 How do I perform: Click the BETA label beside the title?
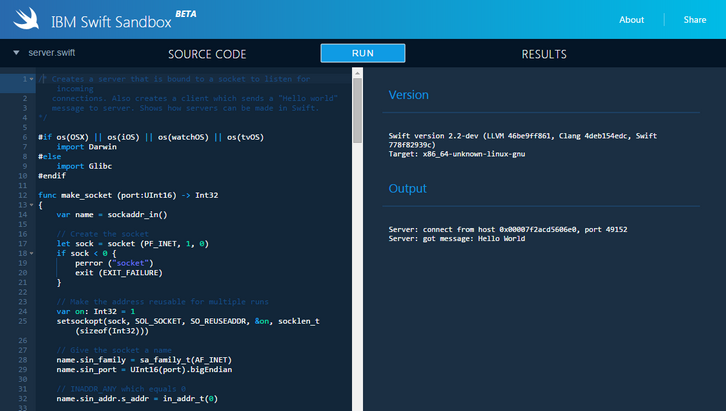185,13
